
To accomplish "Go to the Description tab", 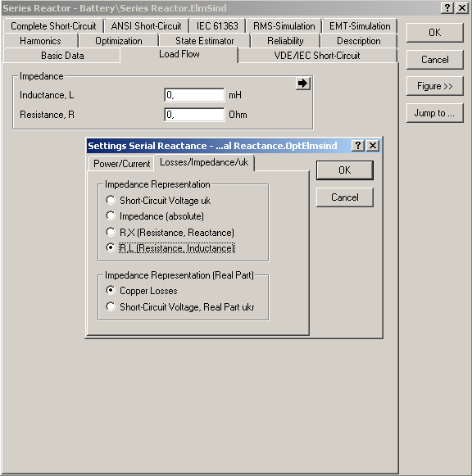I will tap(358, 41).
